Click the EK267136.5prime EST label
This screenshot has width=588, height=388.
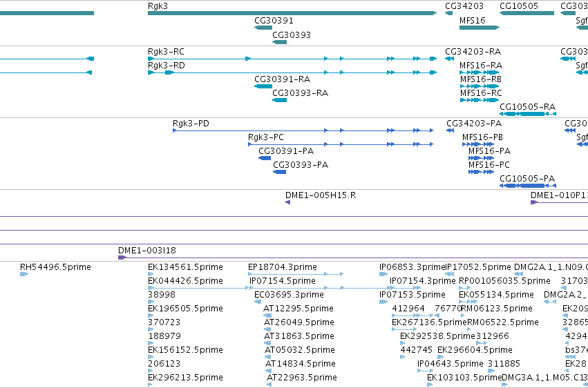click(x=429, y=323)
